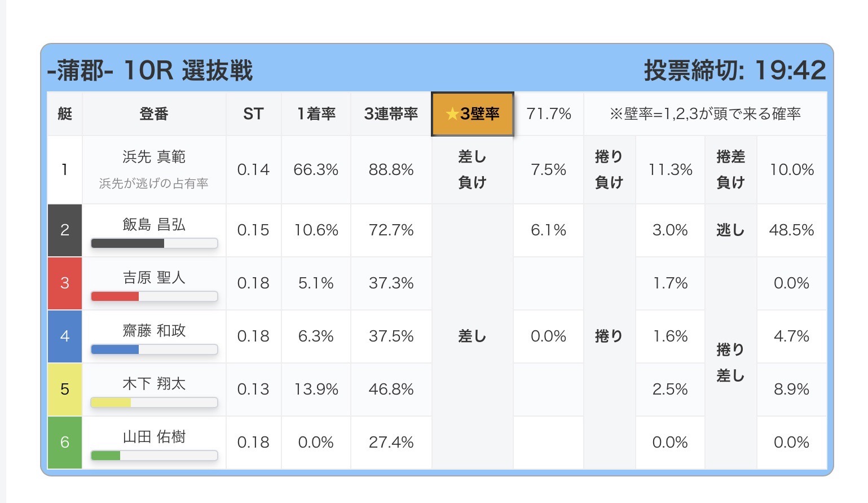Screen dimensions: 868x503
Task: Click the 1着率 column header
Action: 316,114
